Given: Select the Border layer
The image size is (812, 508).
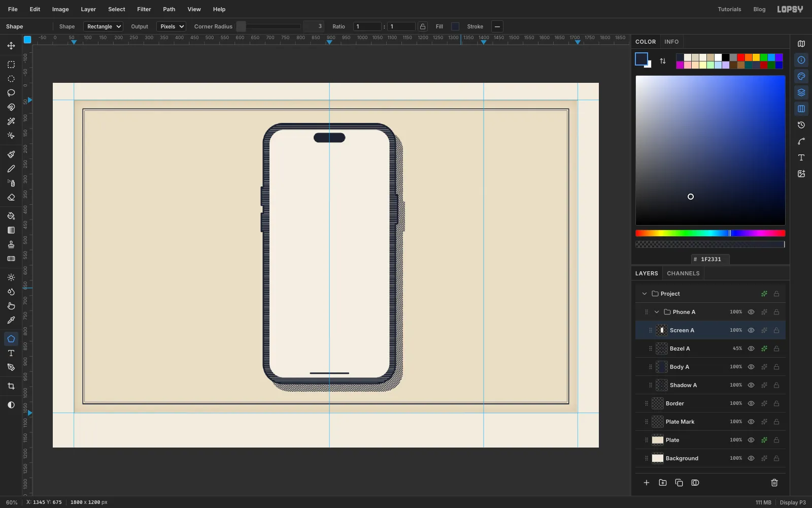Looking at the screenshot, I should tap(710, 403).
